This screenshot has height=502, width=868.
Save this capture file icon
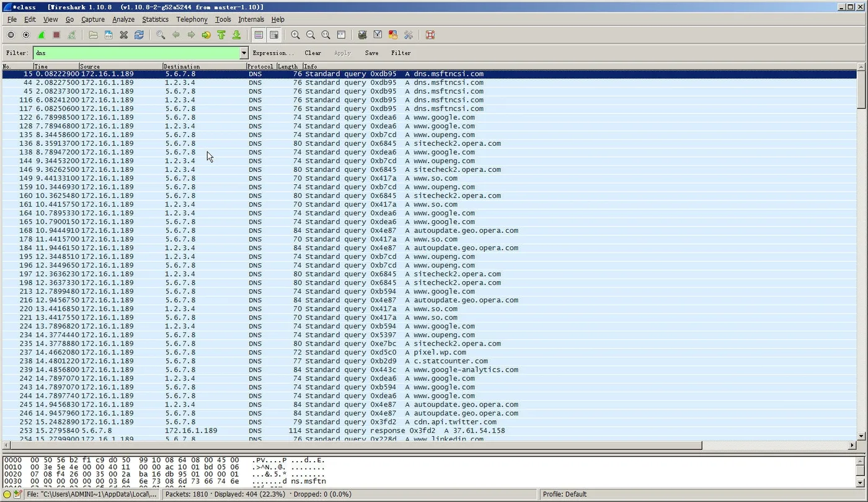click(x=108, y=35)
